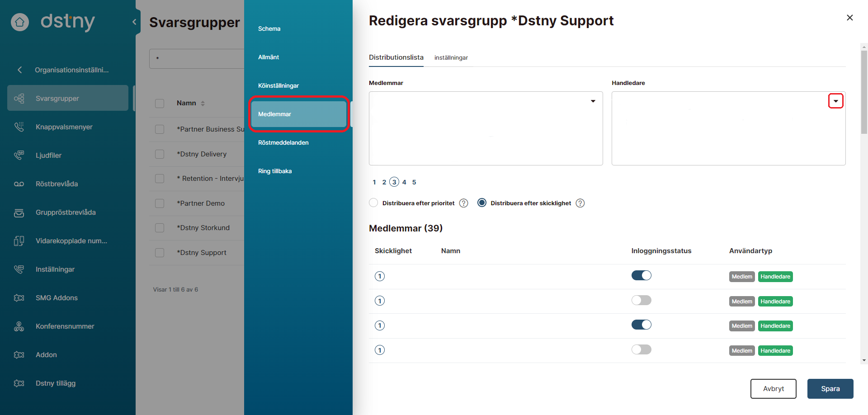Click the Spara button
The height and width of the screenshot is (415, 868).
click(830, 389)
